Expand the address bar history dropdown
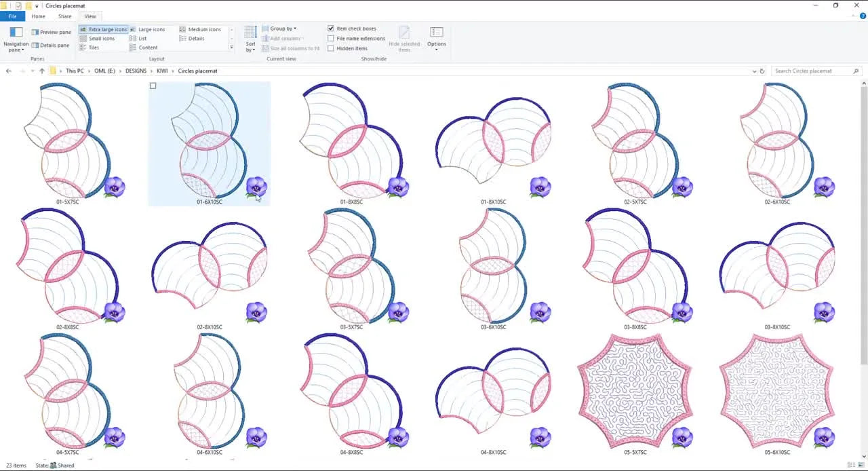Screen dimensions: 868x471 [754, 71]
